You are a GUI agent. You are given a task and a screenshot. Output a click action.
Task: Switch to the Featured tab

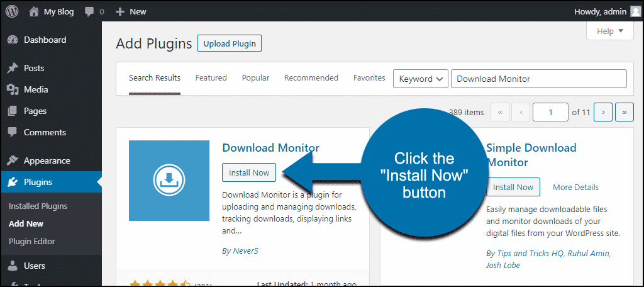(x=211, y=77)
